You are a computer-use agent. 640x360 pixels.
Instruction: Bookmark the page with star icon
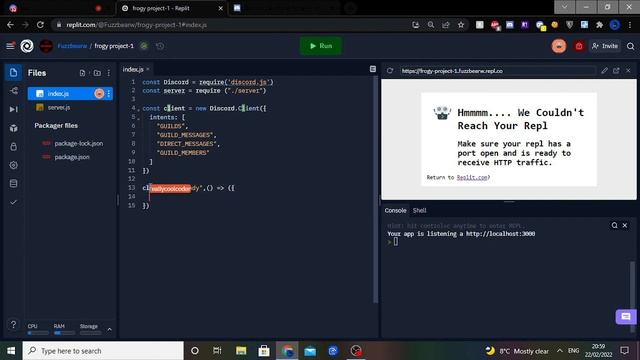(x=461, y=25)
